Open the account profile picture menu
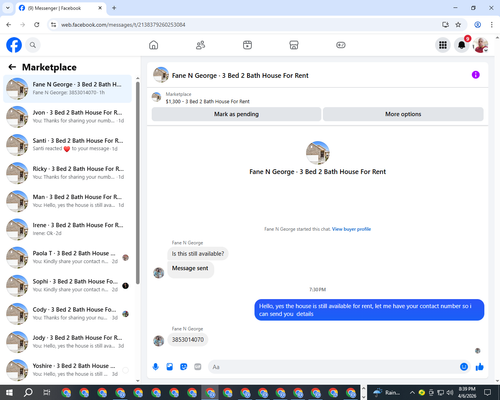This screenshot has height=400, width=500. [480, 45]
